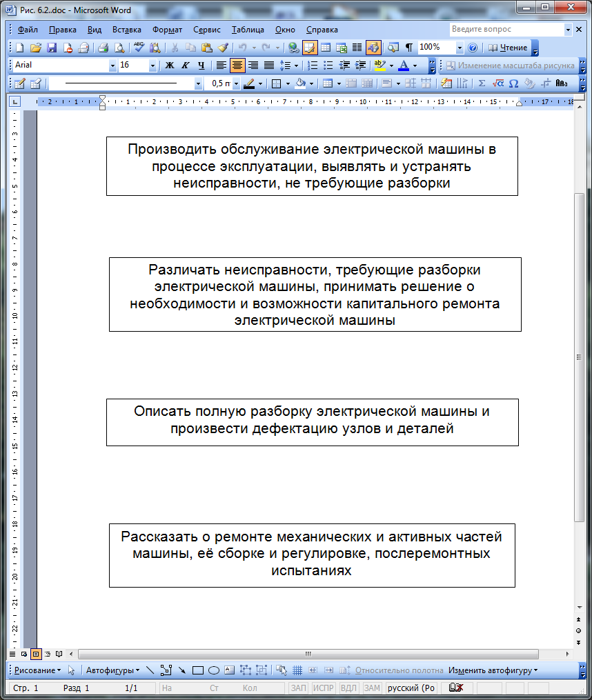Align text to the left
Screen dimensions: 592x700
click(x=221, y=66)
